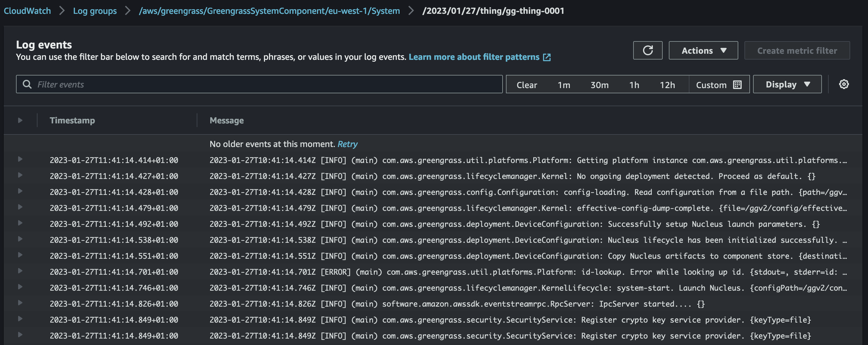Open the Display dropdown menu
868x345 pixels.
click(x=787, y=84)
